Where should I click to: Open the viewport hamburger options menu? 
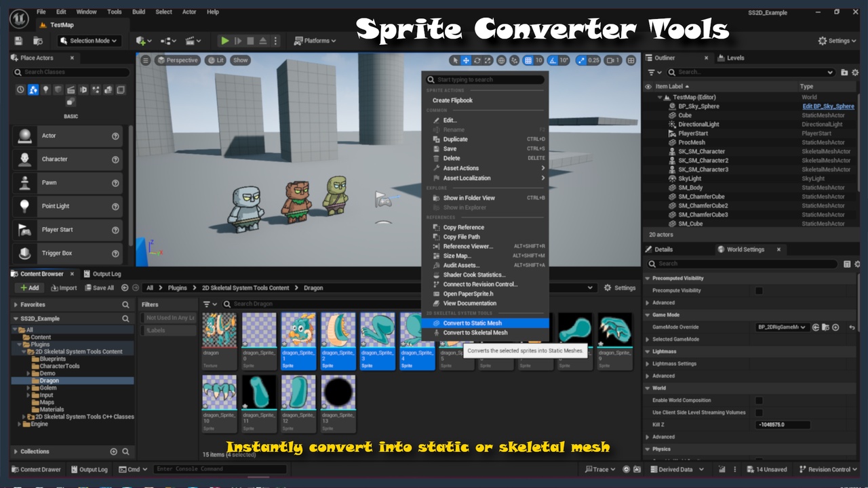(145, 60)
